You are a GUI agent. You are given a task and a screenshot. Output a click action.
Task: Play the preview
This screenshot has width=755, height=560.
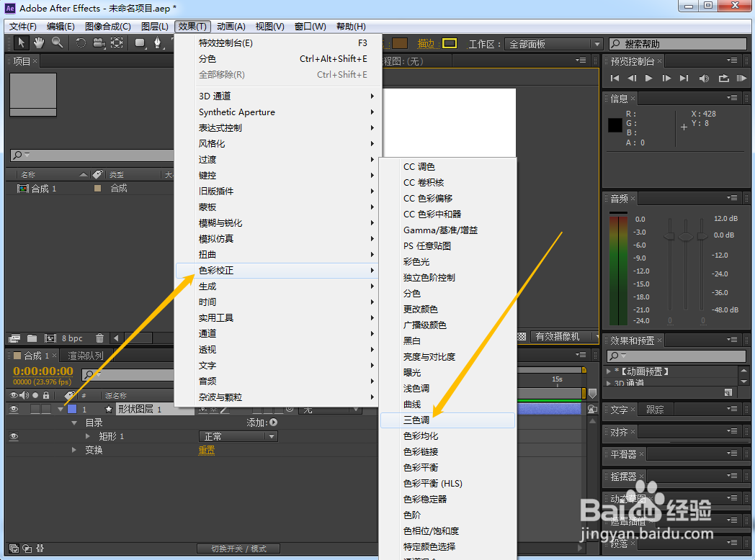pos(649,78)
